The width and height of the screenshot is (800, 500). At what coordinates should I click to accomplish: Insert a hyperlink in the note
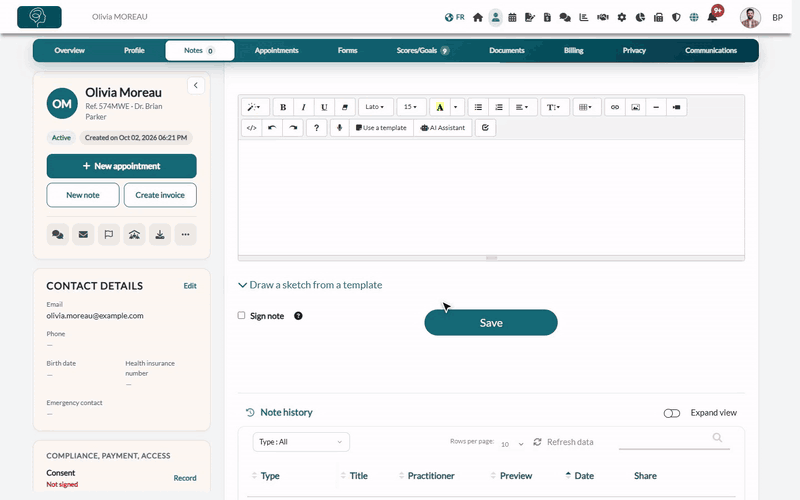pos(615,107)
